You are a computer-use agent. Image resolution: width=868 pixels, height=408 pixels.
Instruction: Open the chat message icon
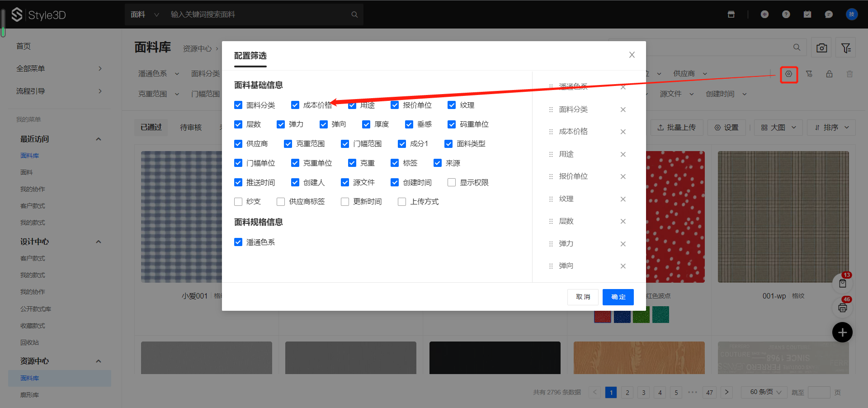pos(829,14)
